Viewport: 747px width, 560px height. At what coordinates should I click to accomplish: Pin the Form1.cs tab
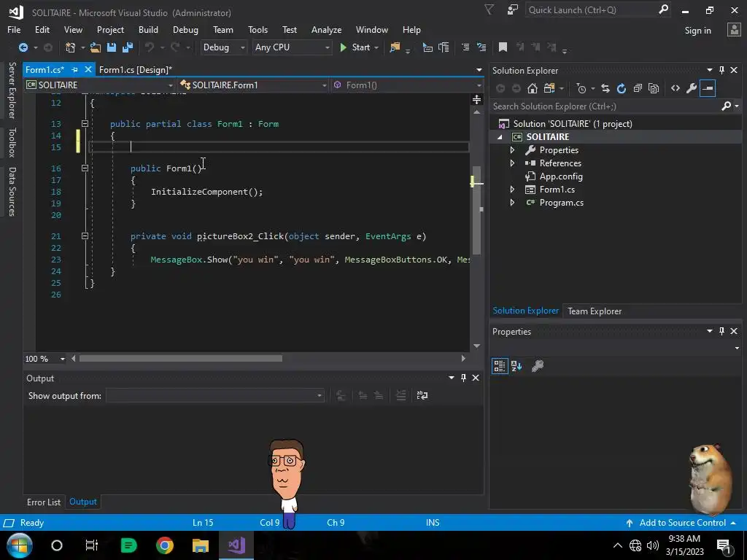click(x=75, y=69)
